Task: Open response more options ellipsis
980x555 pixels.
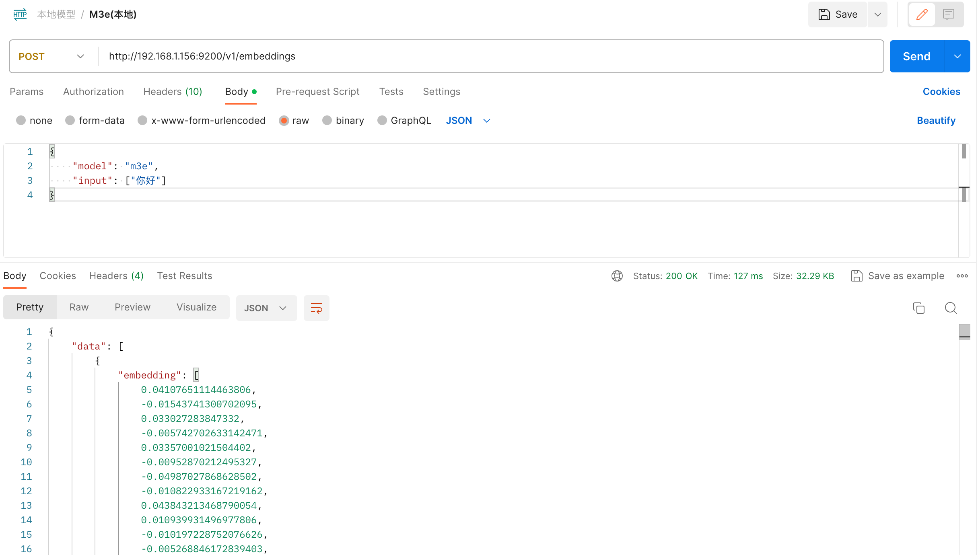Action: click(962, 276)
